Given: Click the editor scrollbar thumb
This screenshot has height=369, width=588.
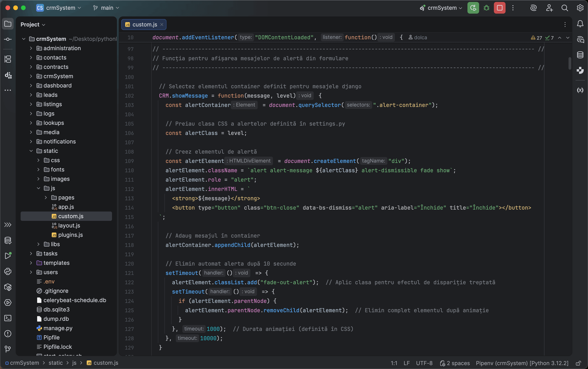Looking at the screenshot, I should [x=570, y=63].
